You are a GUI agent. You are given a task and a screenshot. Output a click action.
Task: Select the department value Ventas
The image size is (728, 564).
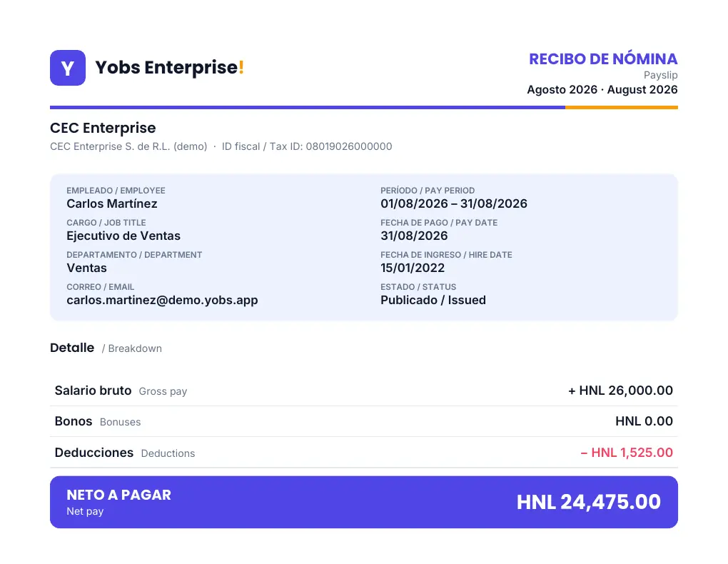coord(86,268)
